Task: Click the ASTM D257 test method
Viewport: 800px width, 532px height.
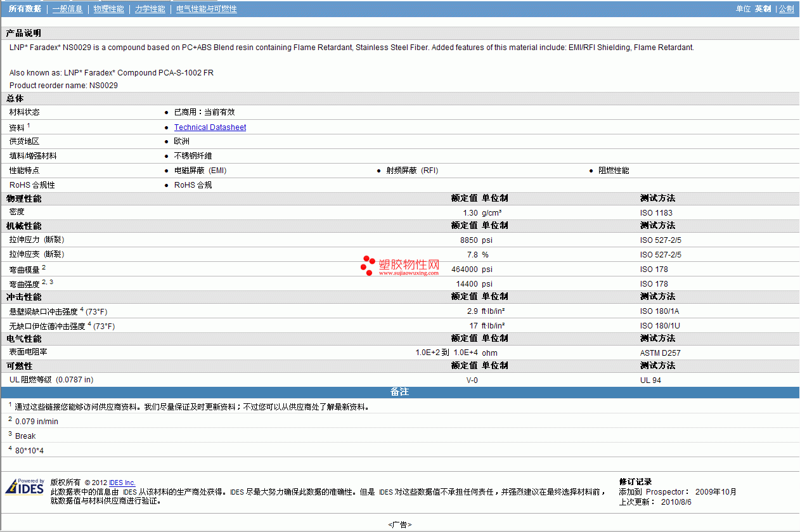Action: (x=661, y=353)
